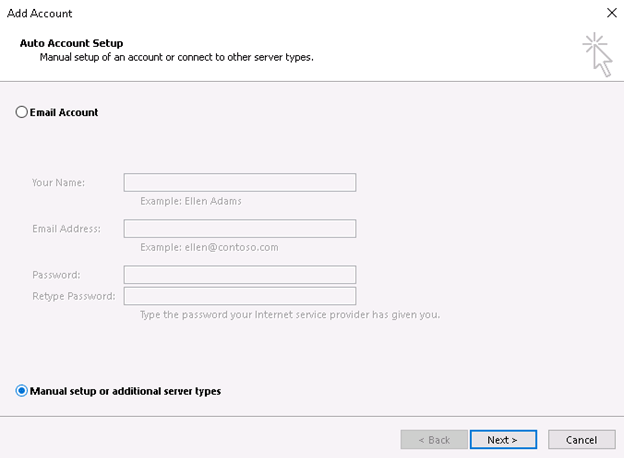
Task: Click the Your Name label
Action: pos(58,183)
